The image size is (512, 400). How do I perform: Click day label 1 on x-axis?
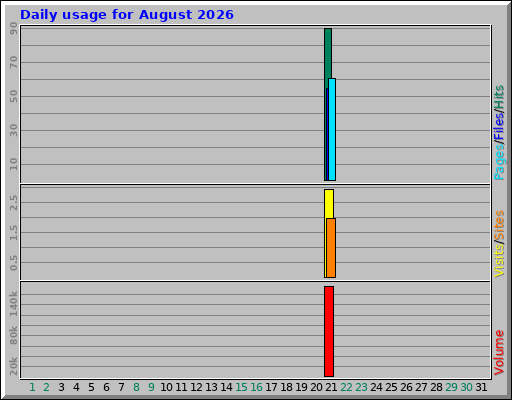(x=32, y=387)
